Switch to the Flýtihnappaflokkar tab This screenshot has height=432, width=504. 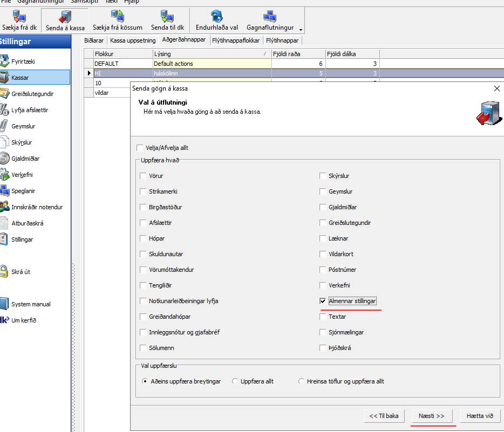click(x=236, y=40)
